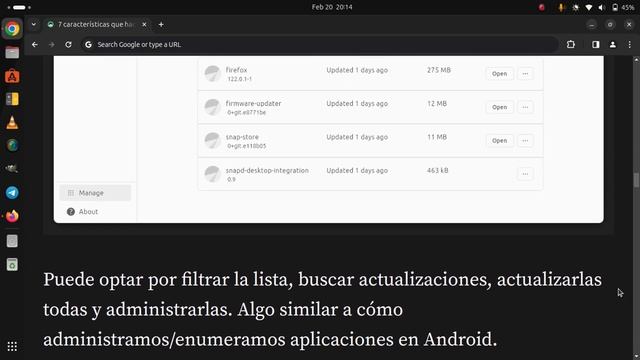Click the snap-store snap icon
Viewport: 640px width, 360px height.
(213, 140)
